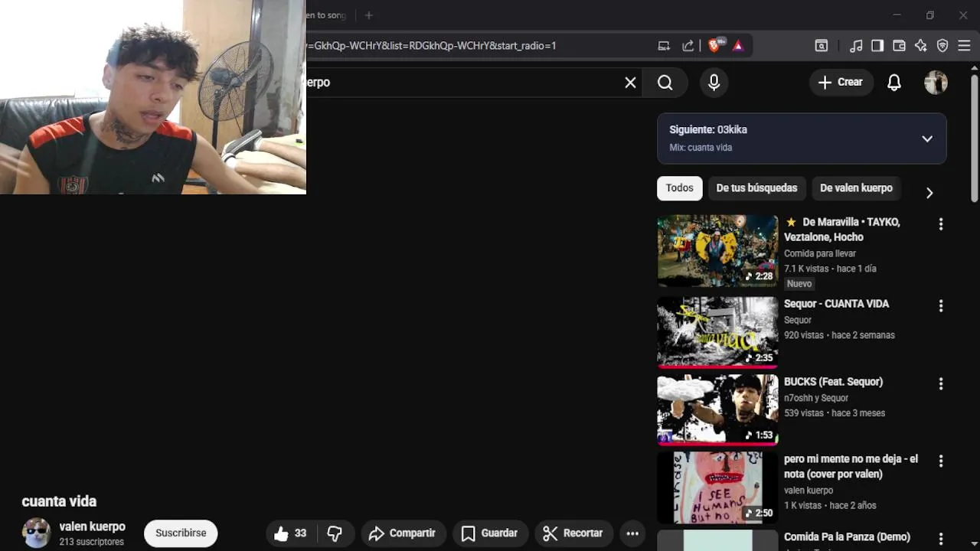Click the Sequor channel name
This screenshot has width=980, height=551.
pyautogui.click(x=798, y=320)
